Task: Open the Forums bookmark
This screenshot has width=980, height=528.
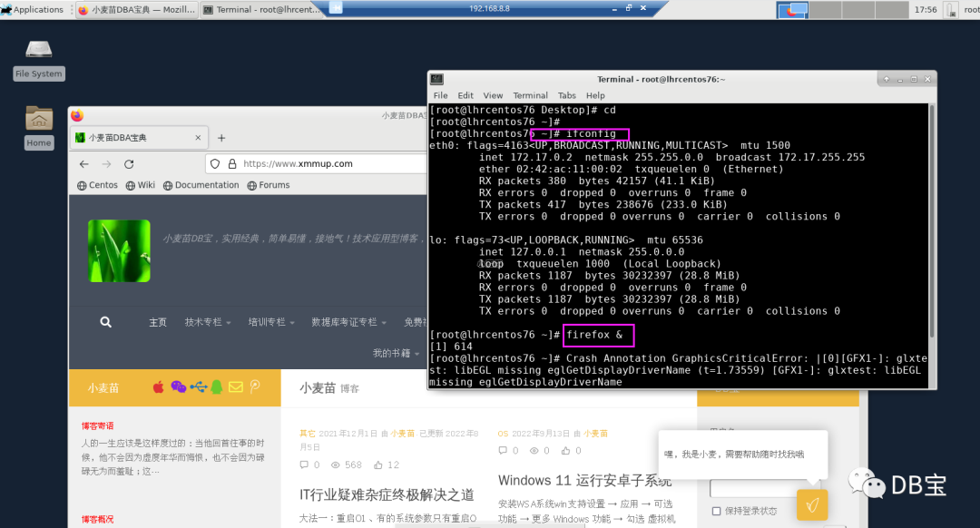Action: click(268, 185)
